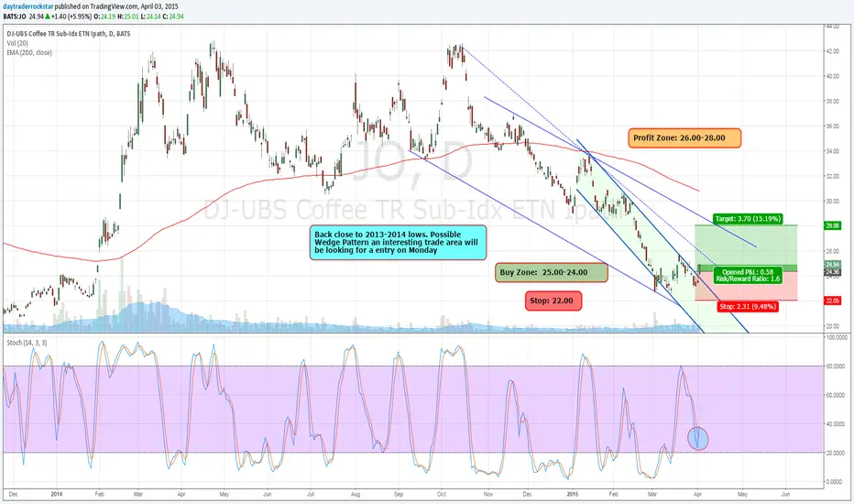Click the 30.00 price axis label

pos(832,202)
